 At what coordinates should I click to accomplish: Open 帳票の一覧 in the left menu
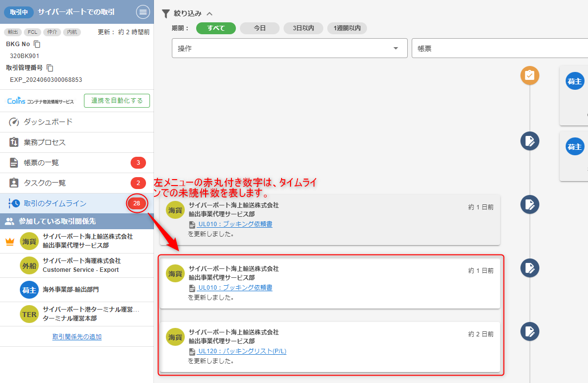(x=41, y=163)
